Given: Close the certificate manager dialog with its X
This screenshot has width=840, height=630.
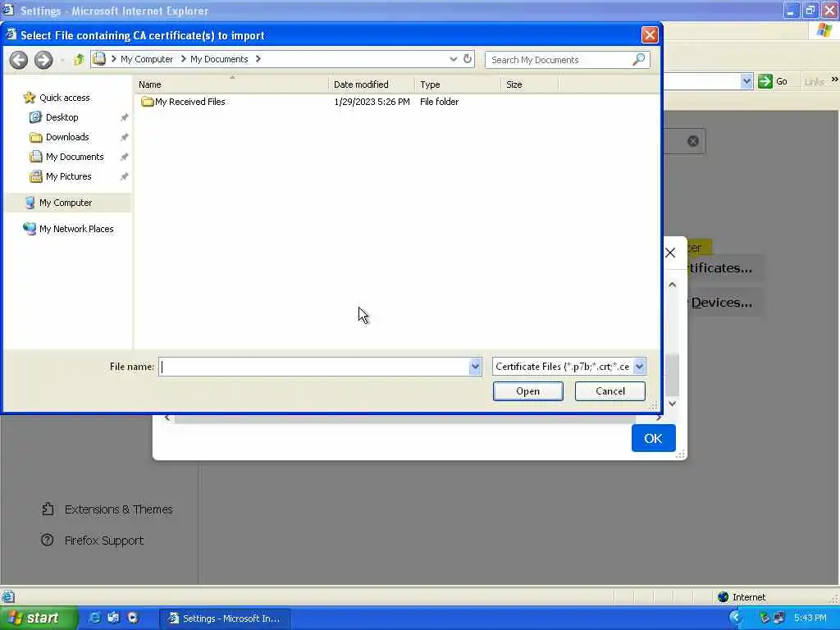Looking at the screenshot, I should (x=670, y=253).
